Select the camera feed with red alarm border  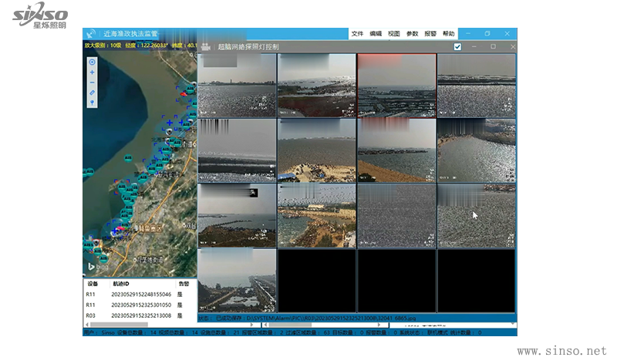coord(396,86)
